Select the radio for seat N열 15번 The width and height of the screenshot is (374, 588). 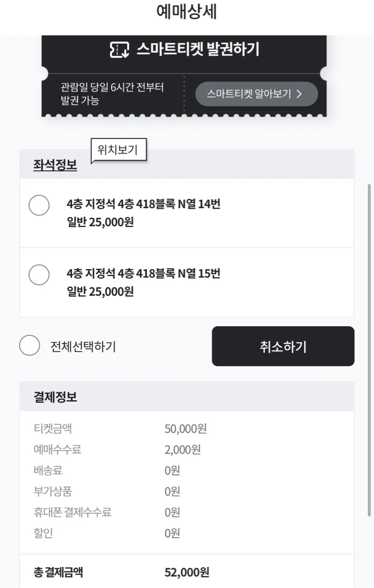click(x=39, y=274)
